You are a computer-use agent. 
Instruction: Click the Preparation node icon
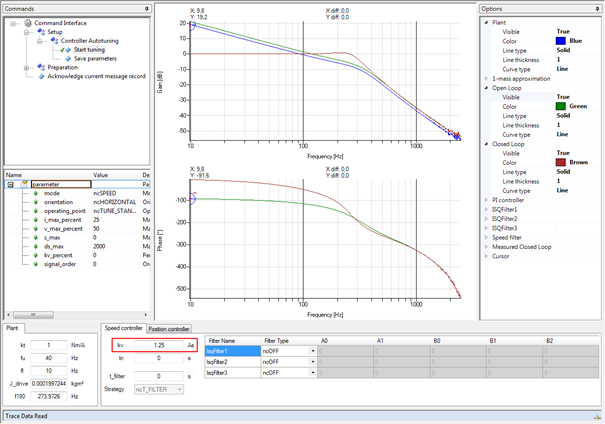coord(41,68)
